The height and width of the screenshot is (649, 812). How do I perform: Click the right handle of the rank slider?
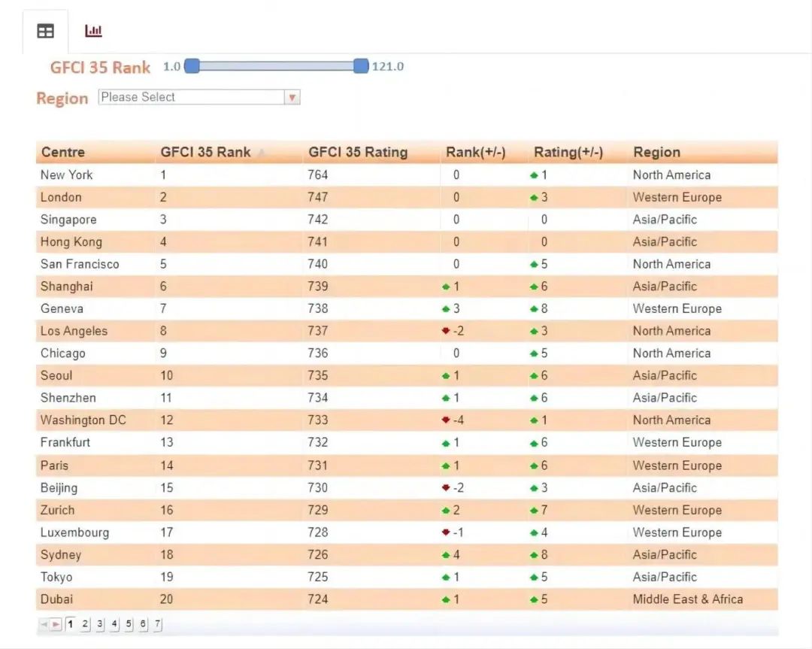361,66
